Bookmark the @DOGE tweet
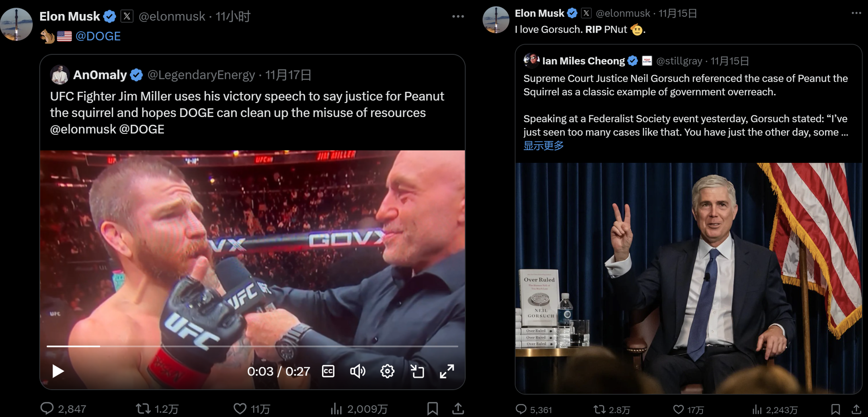This screenshot has width=868, height=417. [432, 409]
